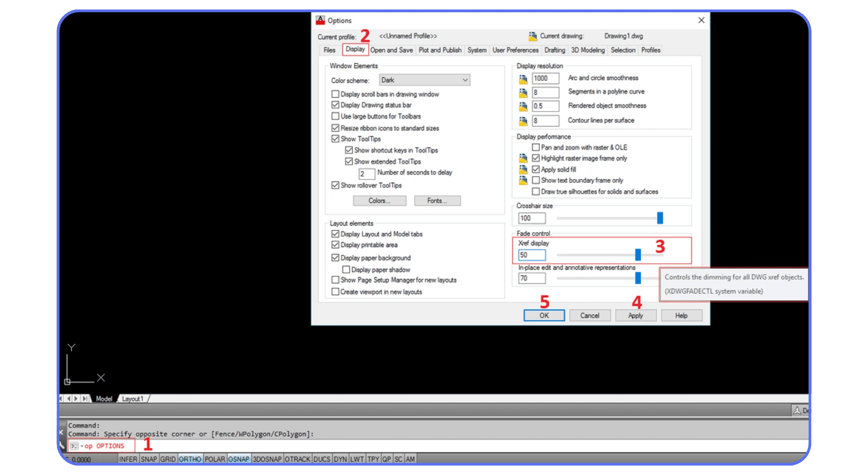Enable Use large buttons for Toolbars
Image resolution: width=868 pixels, height=475 pixels.
pos(335,116)
